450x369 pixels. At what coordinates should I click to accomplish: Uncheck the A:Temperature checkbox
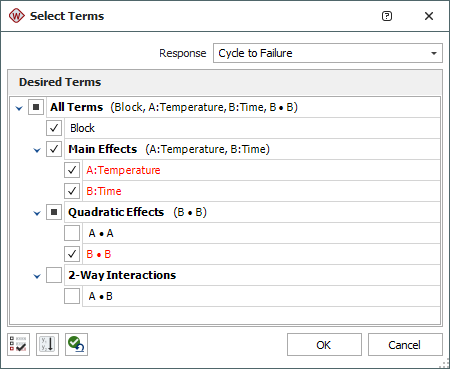coord(72,170)
